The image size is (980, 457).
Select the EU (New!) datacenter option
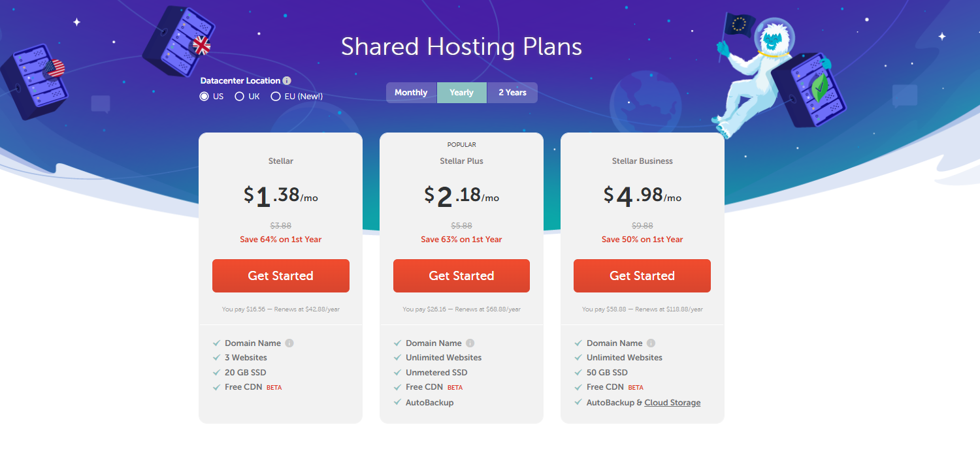tap(276, 97)
